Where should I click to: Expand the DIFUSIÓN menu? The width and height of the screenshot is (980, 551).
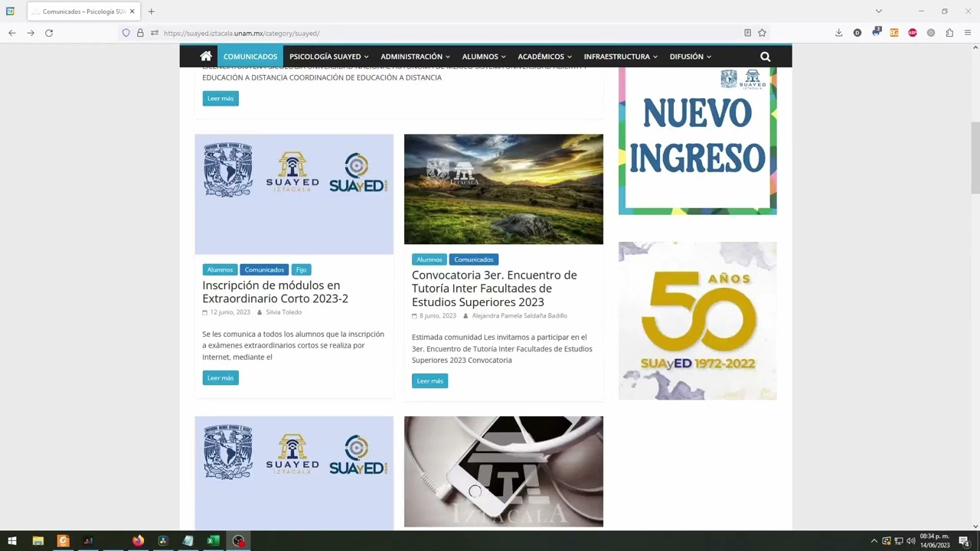[x=691, y=57]
